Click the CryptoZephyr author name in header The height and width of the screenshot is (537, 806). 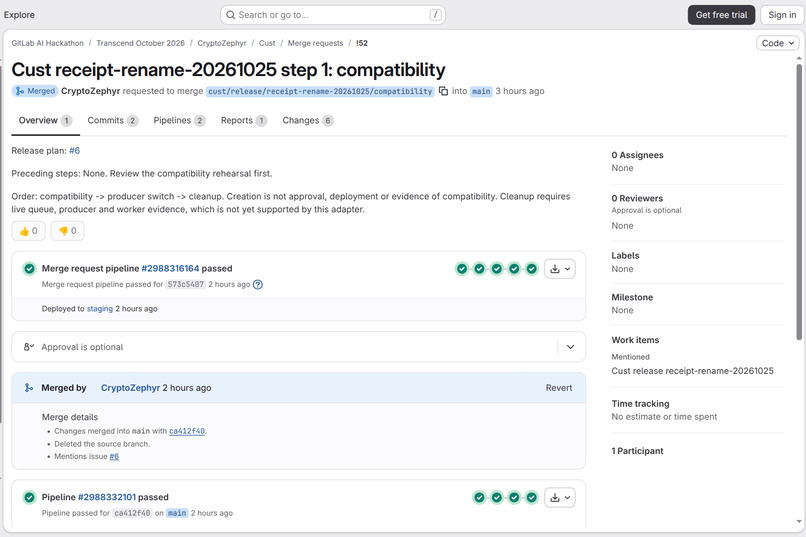point(90,91)
